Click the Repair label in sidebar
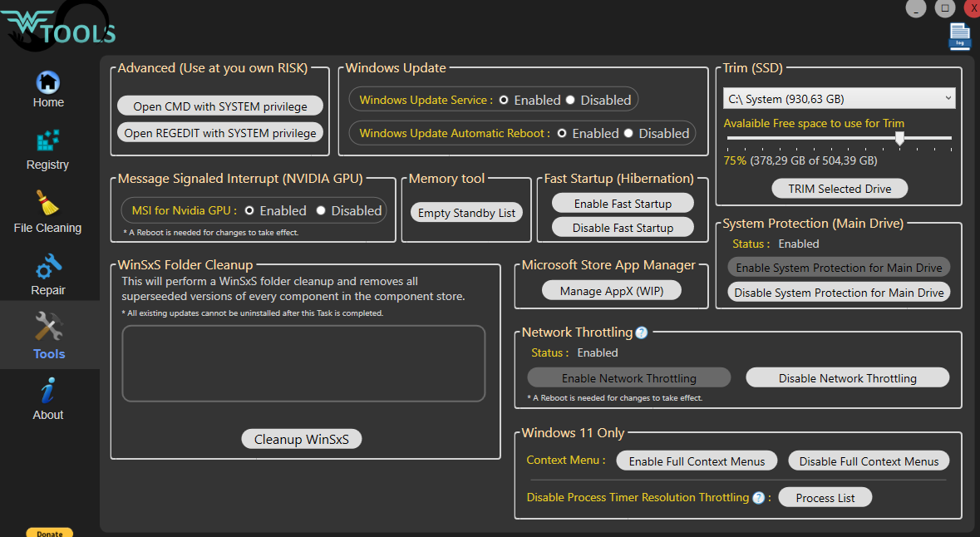Viewport: 980px width, 537px height. (x=48, y=290)
